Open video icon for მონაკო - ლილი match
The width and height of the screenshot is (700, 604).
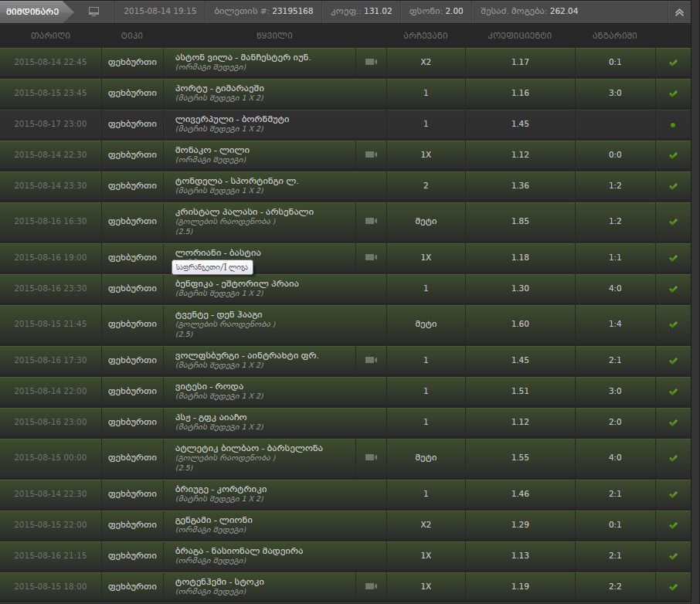click(371, 154)
